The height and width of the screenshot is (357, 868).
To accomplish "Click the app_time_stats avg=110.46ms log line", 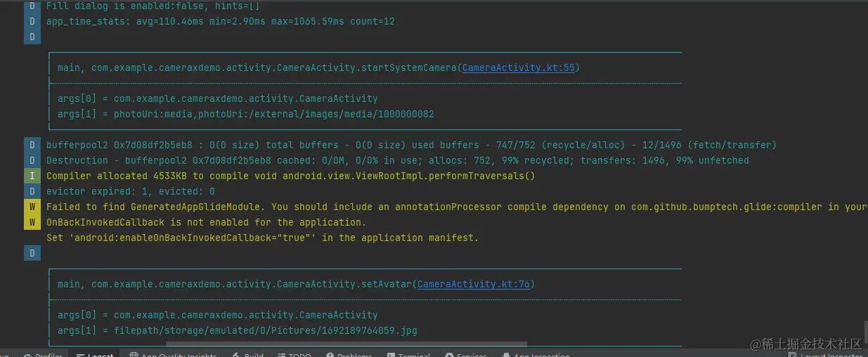I will pos(221,21).
